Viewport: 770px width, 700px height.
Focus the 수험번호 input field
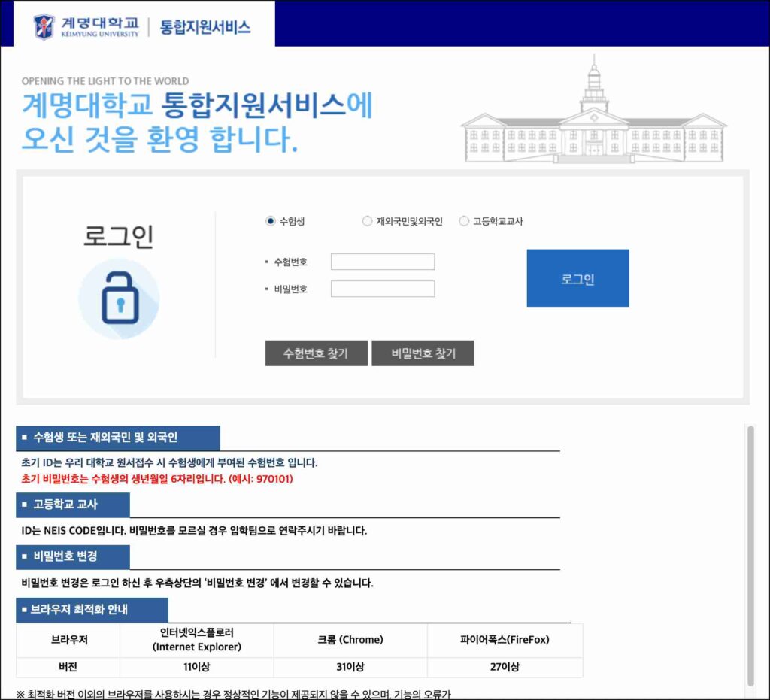[383, 262]
